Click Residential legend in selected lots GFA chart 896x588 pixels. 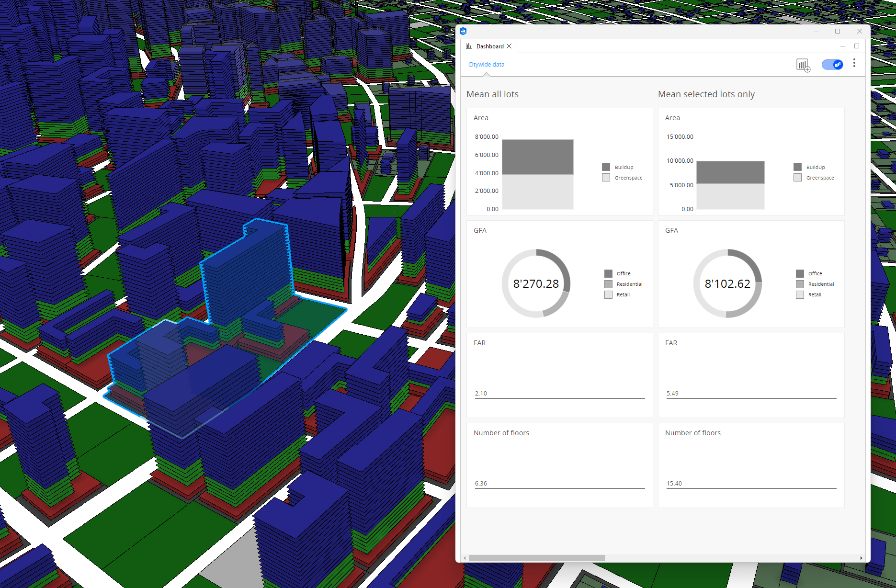click(820, 284)
